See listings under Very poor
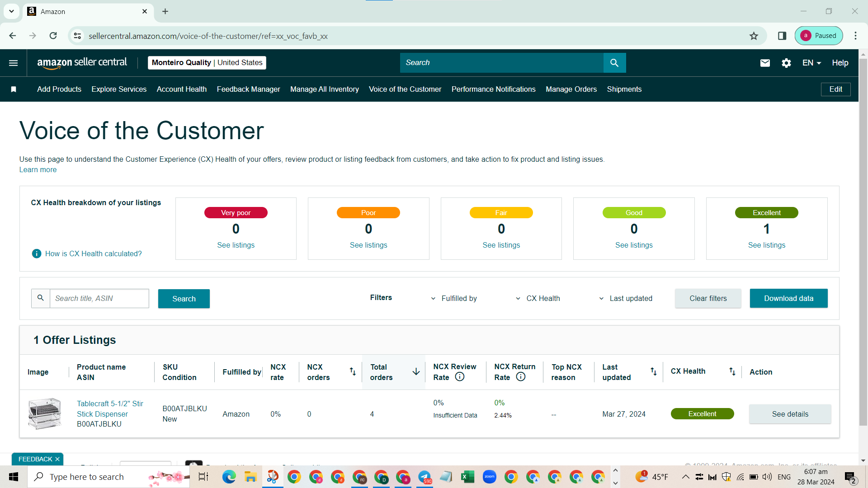Screen dimensions: 868x488 coord(236,245)
